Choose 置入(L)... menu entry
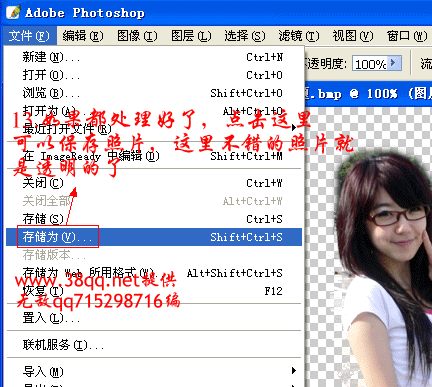The height and width of the screenshot is (387, 432). coord(154,318)
